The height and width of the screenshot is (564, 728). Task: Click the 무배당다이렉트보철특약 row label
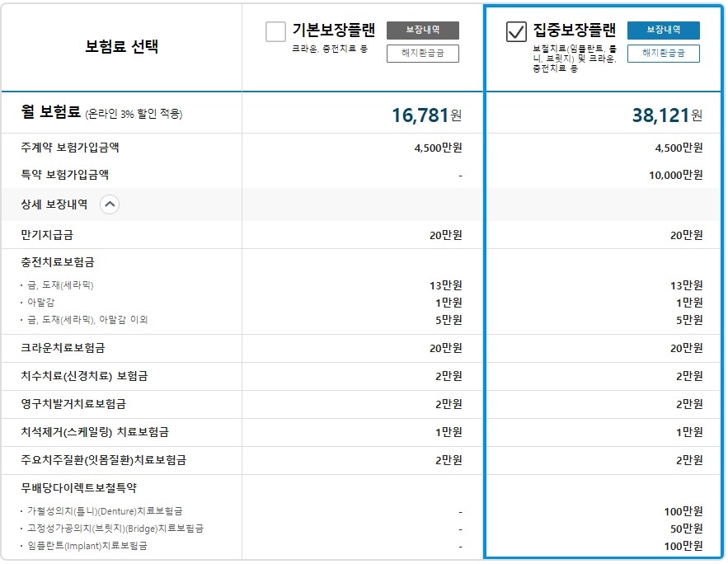tap(78, 488)
